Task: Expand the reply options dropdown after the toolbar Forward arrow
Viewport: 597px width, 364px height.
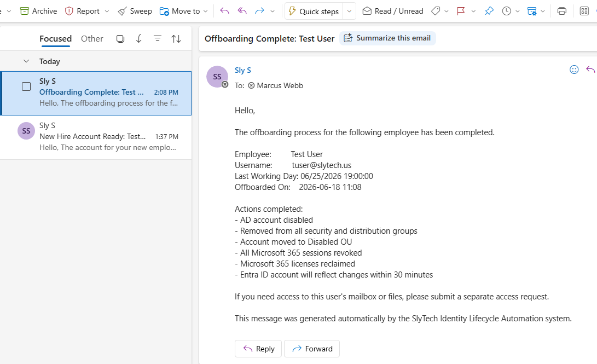Action: click(x=273, y=11)
